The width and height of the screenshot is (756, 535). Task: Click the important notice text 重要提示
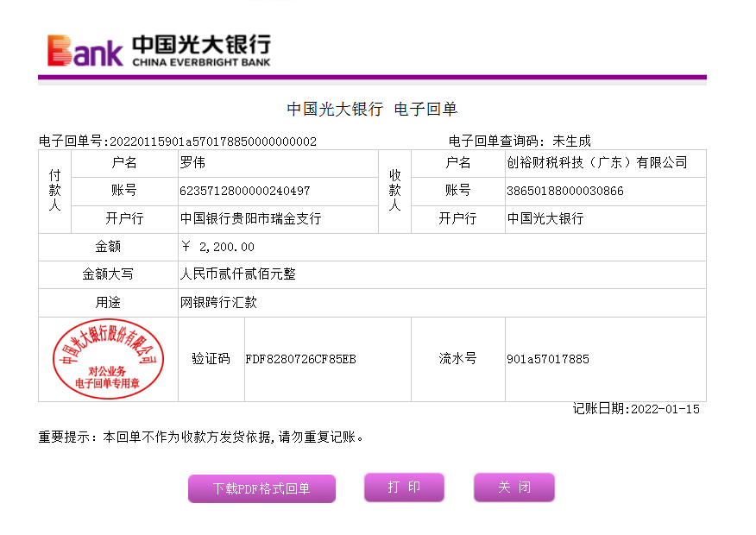coord(201,437)
